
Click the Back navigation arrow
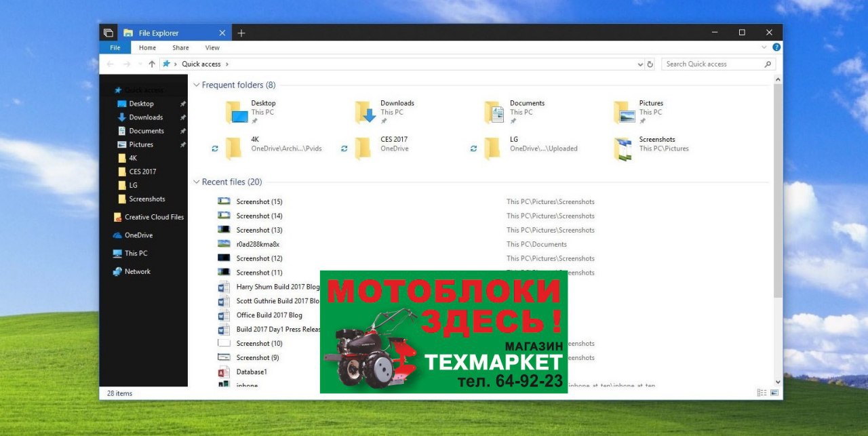point(111,64)
